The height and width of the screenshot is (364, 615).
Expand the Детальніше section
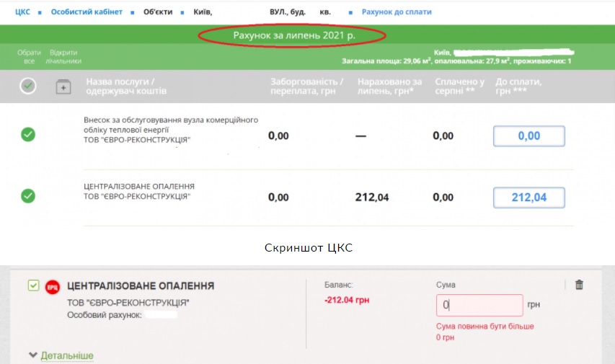coord(66,355)
